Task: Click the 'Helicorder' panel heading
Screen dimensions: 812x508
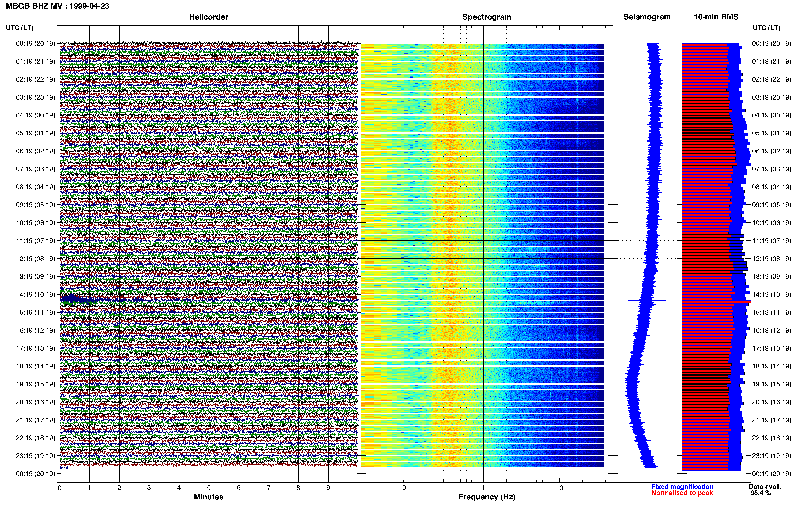Action: 209,17
